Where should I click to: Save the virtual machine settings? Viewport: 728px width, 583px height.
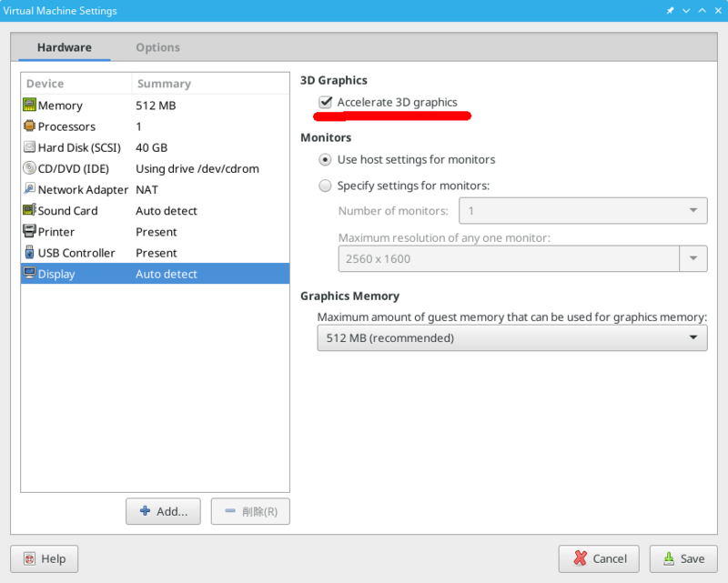[x=683, y=558]
